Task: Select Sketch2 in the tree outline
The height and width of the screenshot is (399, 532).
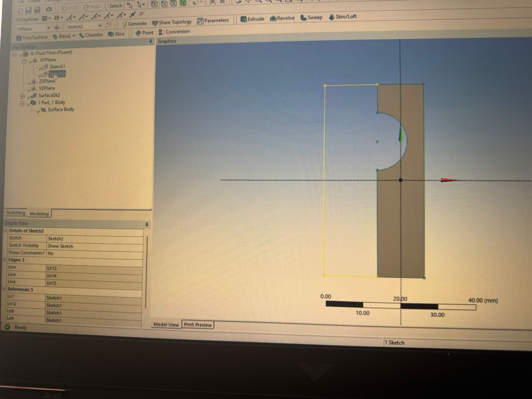Action: point(57,74)
